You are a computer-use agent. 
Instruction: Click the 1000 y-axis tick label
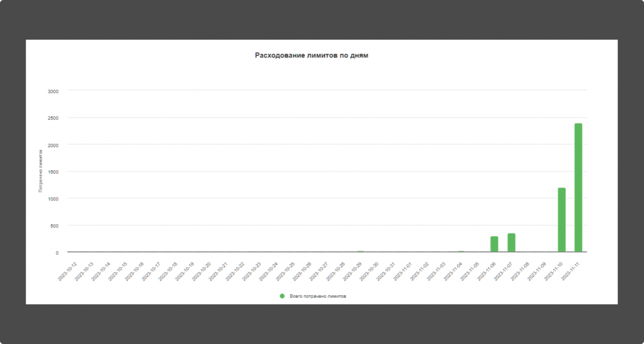click(x=53, y=199)
